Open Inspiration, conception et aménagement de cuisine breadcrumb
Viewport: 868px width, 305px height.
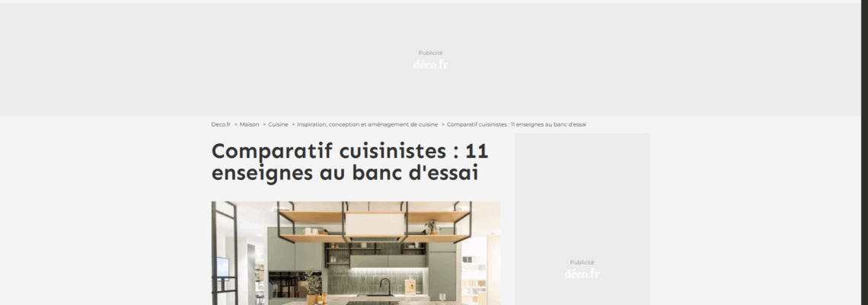click(x=367, y=124)
